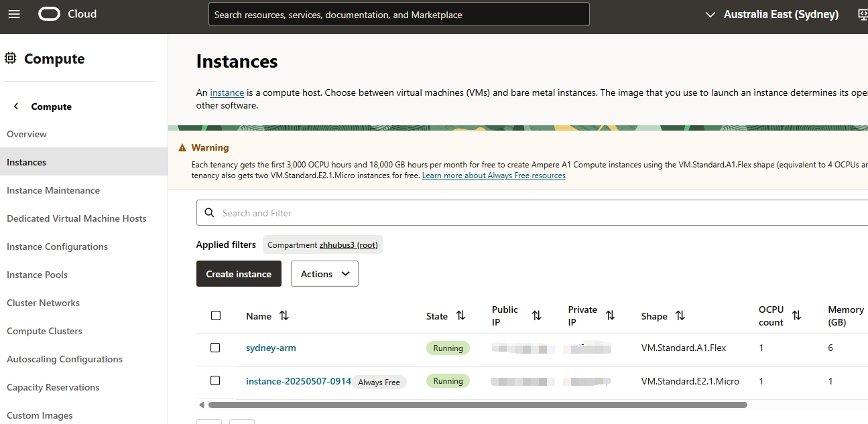Open the instance-20250507-0914 link
This screenshot has width=868, height=424.
tap(298, 380)
